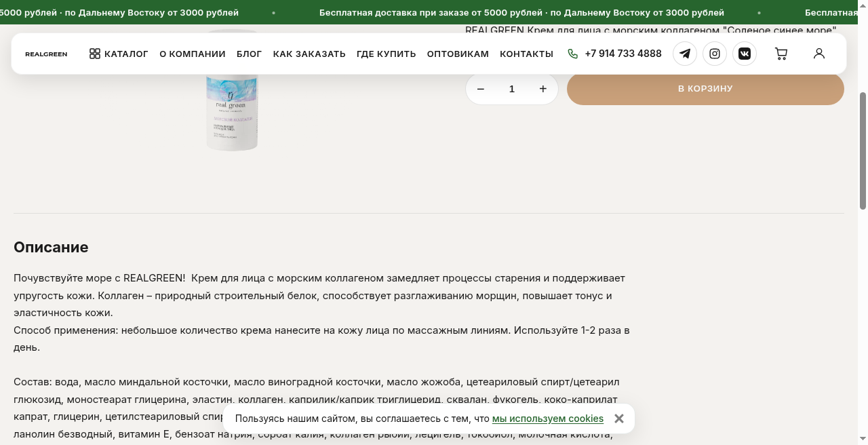The width and height of the screenshot is (868, 445).
Task: Click the quantity input field
Action: click(x=512, y=89)
